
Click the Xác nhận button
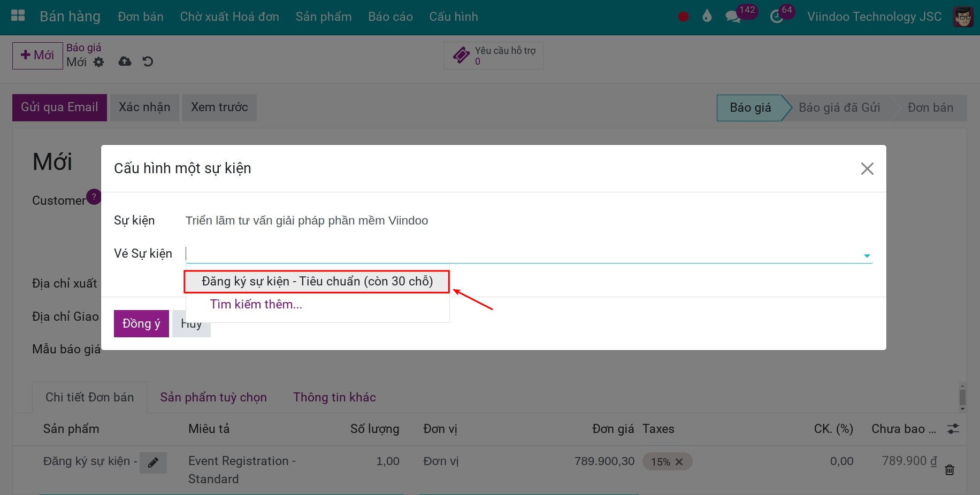coord(144,107)
